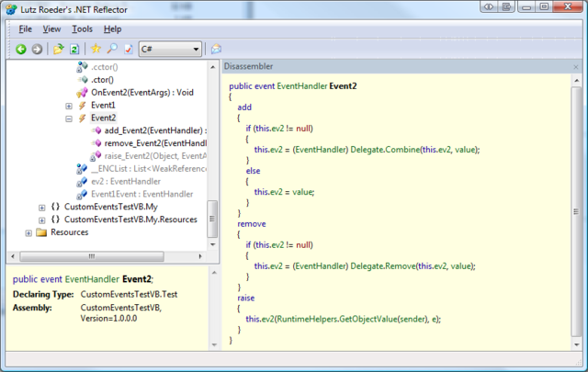Select the add_Event2(EventHandler) method
588x372 pixels.
155,130
